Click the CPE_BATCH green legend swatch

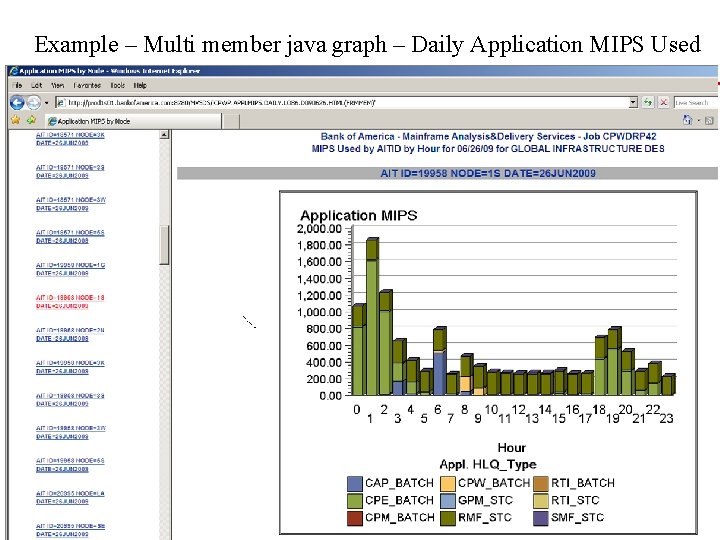coord(355,501)
